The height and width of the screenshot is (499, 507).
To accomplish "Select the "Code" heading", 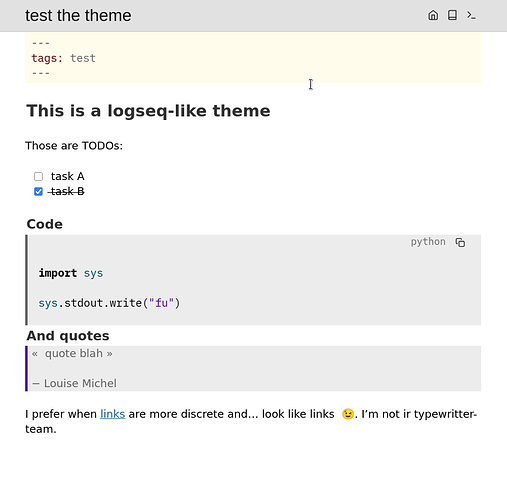I will pos(45,224).
